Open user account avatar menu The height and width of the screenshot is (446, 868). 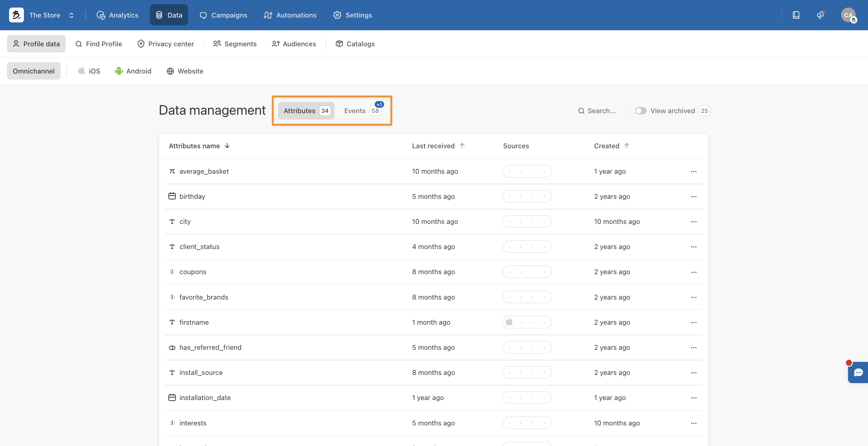tap(848, 15)
